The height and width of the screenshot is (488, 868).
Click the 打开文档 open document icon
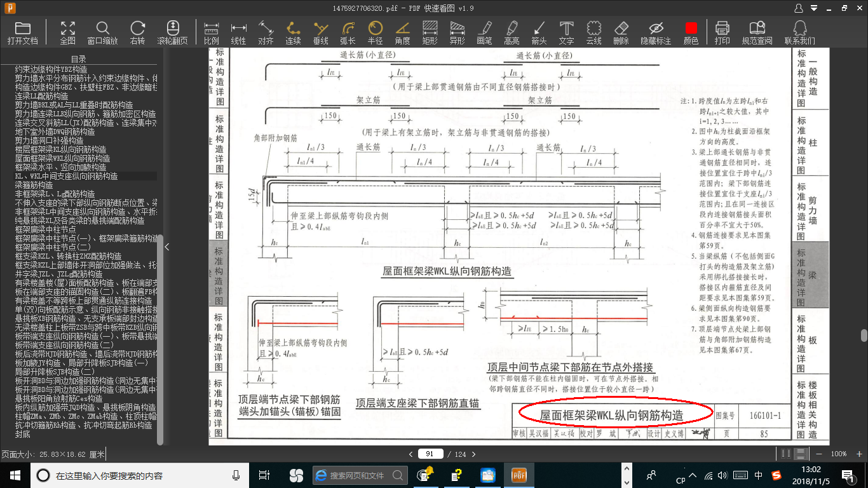[x=22, y=33]
